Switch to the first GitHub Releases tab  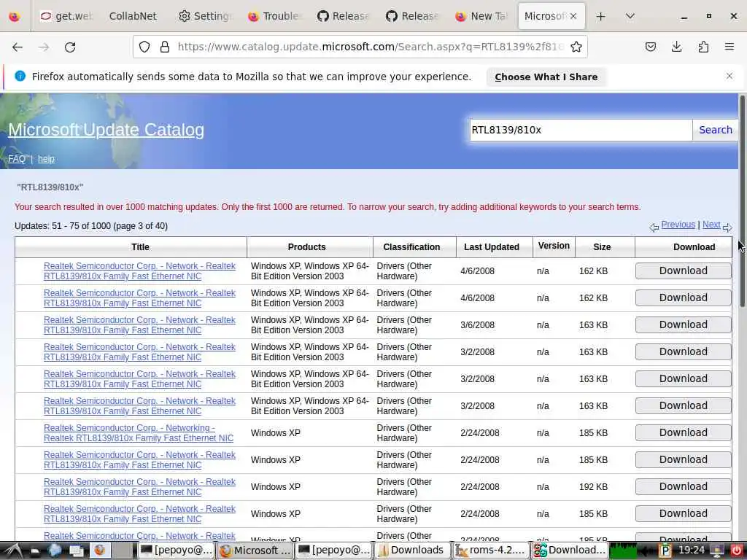point(344,16)
